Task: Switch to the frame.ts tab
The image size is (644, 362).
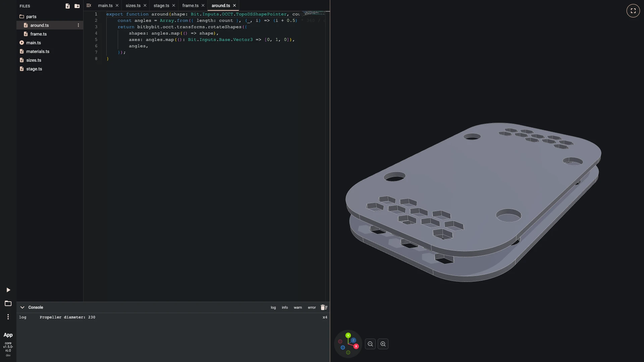Action: coord(191,5)
